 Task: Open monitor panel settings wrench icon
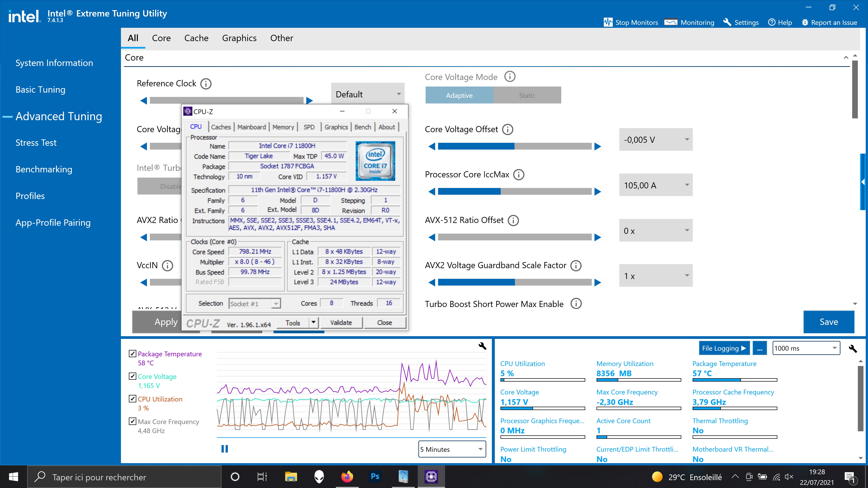pos(852,348)
